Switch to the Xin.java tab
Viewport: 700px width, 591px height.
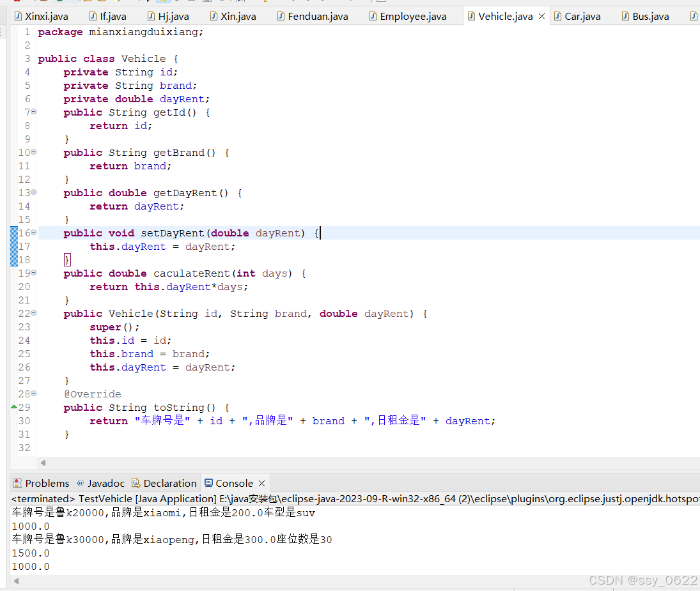[233, 17]
